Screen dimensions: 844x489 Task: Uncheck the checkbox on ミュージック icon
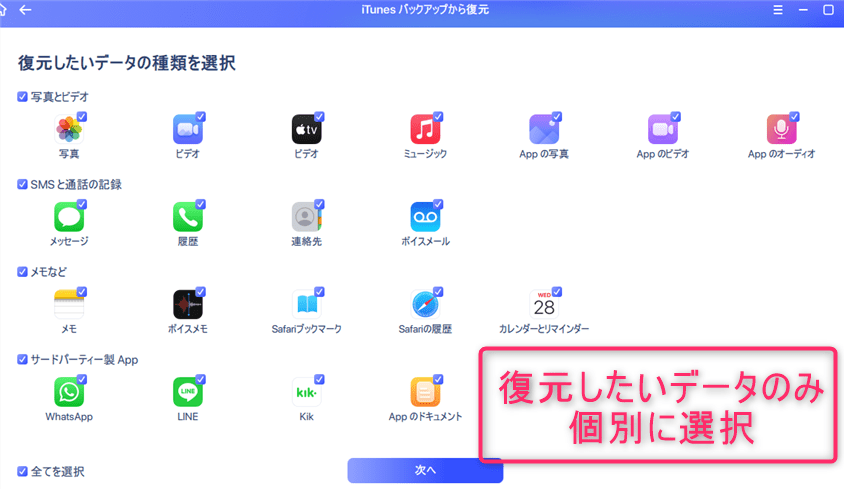(438, 116)
